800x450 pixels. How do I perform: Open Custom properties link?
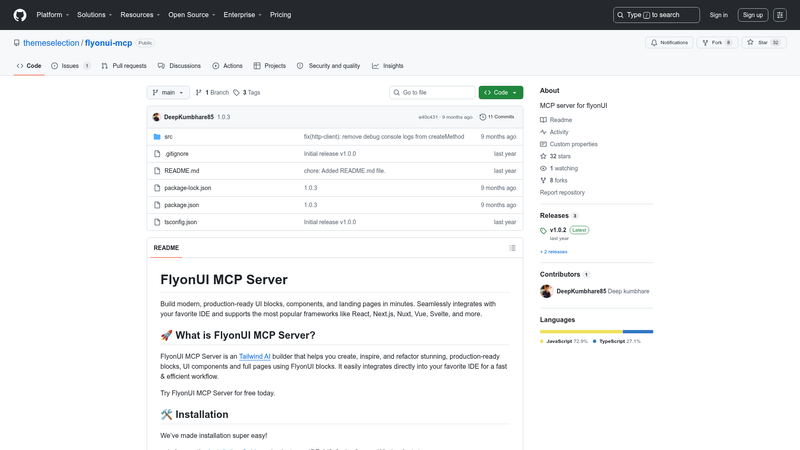coord(569,144)
